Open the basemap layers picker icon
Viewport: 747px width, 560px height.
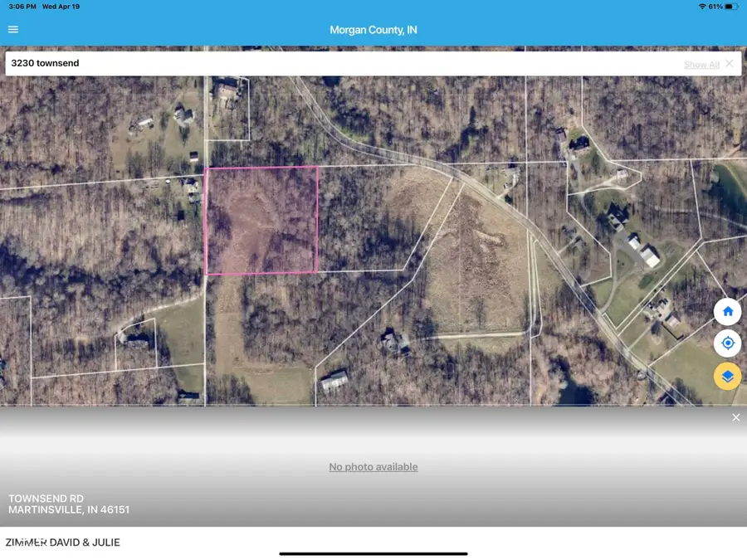(727, 376)
